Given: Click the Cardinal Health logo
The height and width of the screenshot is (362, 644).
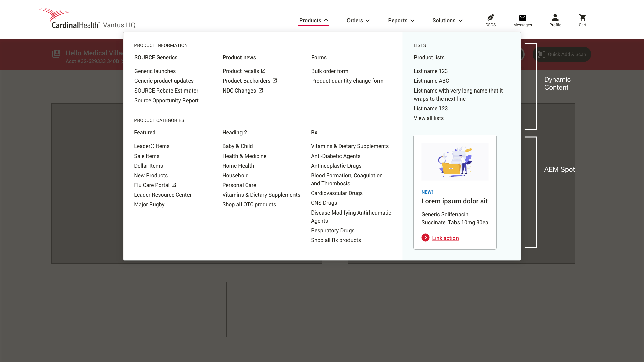Looking at the screenshot, I should [x=68, y=18].
